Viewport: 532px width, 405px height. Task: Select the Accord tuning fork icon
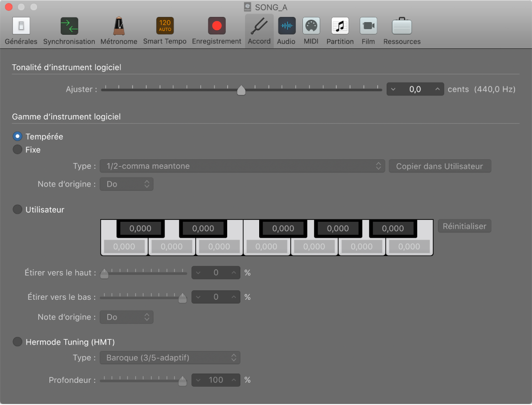259,26
